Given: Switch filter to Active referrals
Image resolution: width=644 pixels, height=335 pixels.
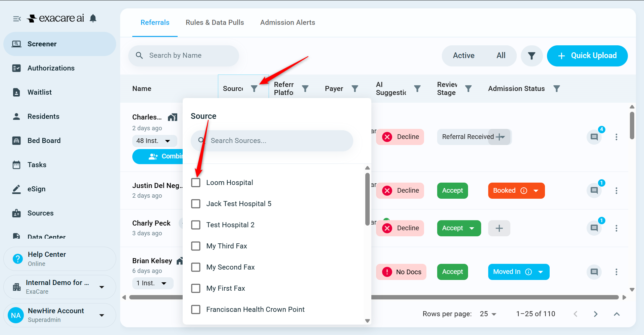Looking at the screenshot, I should click(x=464, y=56).
